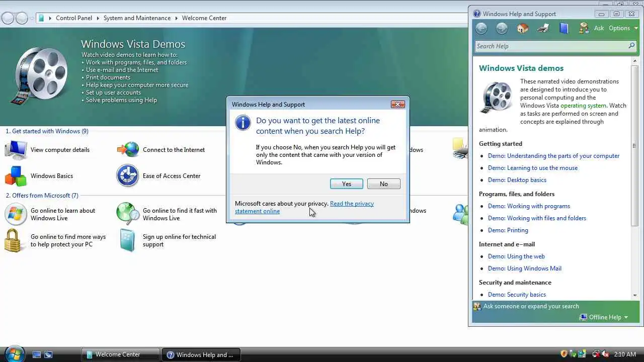Open Go online to learn about Windows Live
Image resolution: width=644 pixels, height=362 pixels.
coord(50,214)
